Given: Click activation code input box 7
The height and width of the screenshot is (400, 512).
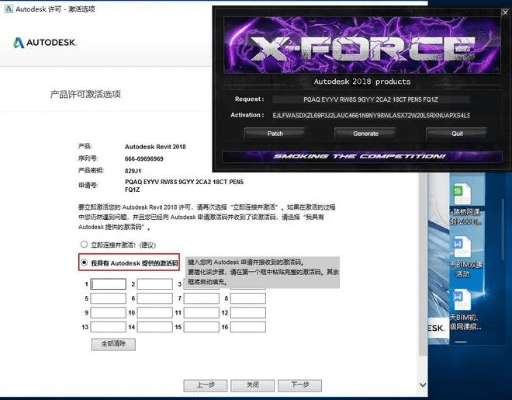Looking at the screenshot, I should 201,298.
